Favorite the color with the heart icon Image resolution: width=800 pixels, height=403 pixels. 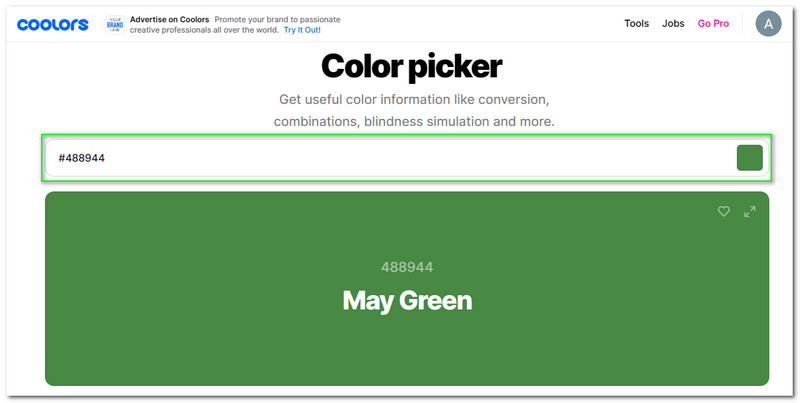click(x=724, y=211)
